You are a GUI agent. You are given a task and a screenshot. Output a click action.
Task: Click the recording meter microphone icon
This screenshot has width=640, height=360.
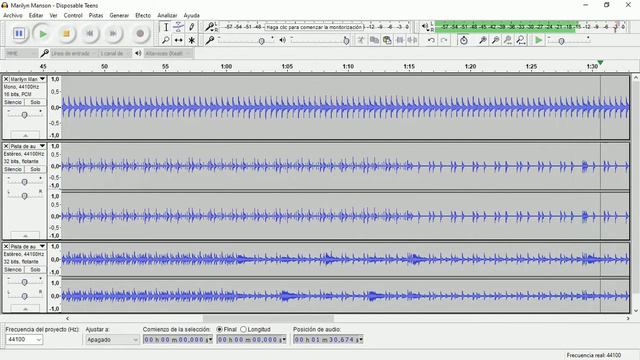210,27
